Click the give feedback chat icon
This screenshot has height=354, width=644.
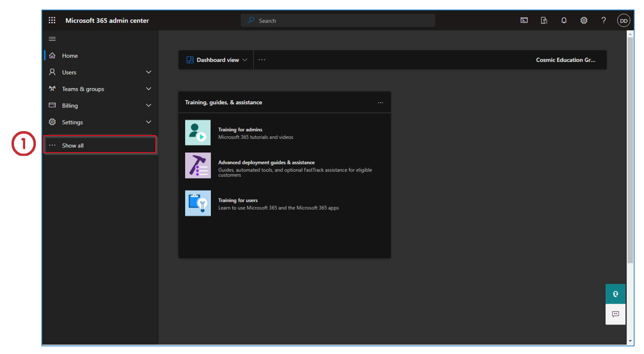coord(615,314)
